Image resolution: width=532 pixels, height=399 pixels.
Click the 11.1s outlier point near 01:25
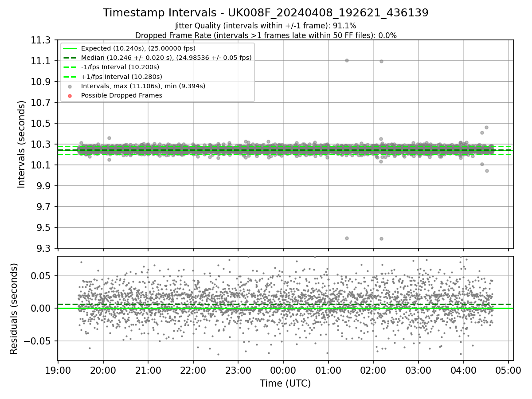(x=347, y=60)
